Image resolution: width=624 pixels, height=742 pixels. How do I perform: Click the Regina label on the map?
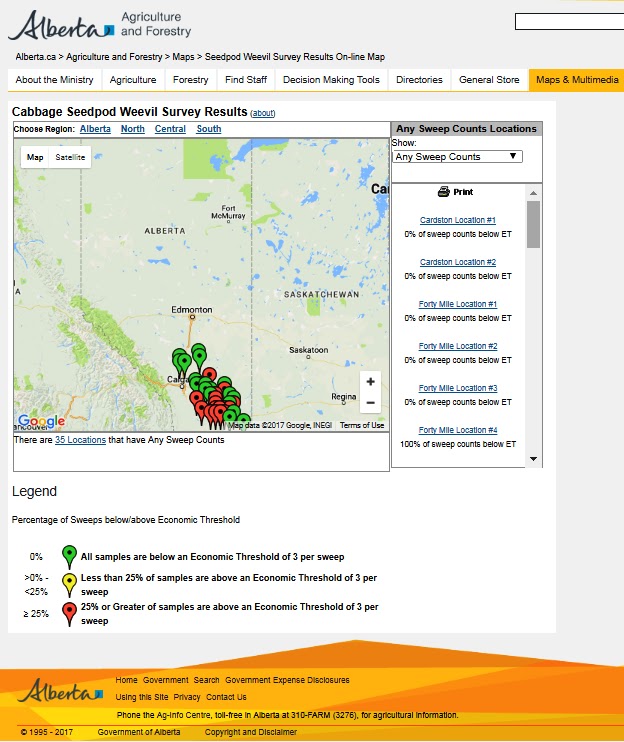(x=343, y=397)
